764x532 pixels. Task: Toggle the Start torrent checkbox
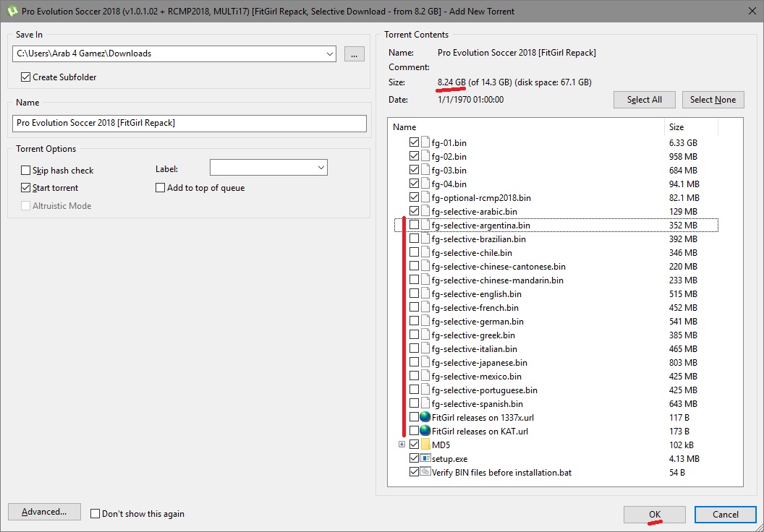tap(26, 188)
